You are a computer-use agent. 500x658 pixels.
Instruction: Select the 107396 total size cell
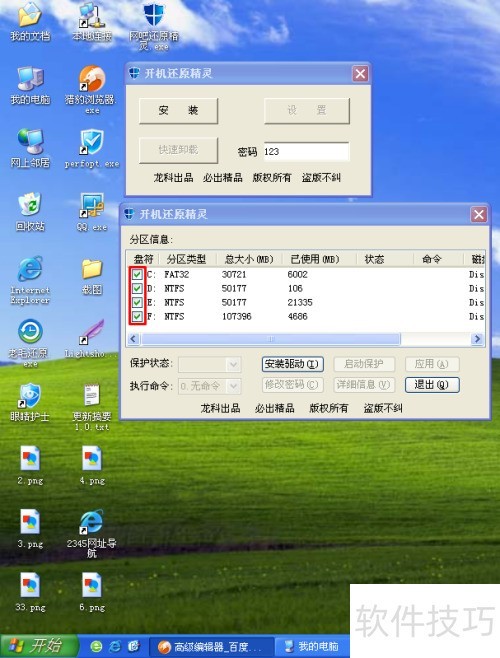pyautogui.click(x=237, y=316)
